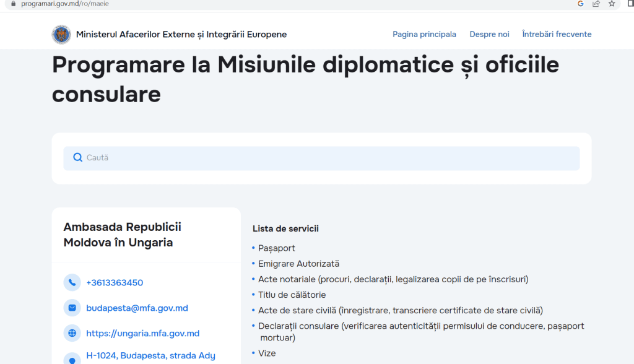
Task: Click the globe icon beside website link
Action: point(72,333)
